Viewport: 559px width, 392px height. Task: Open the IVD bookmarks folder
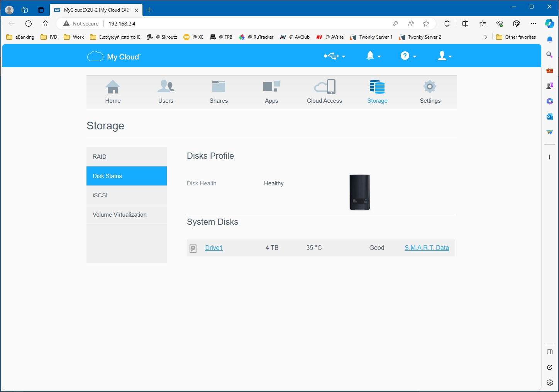(x=49, y=37)
